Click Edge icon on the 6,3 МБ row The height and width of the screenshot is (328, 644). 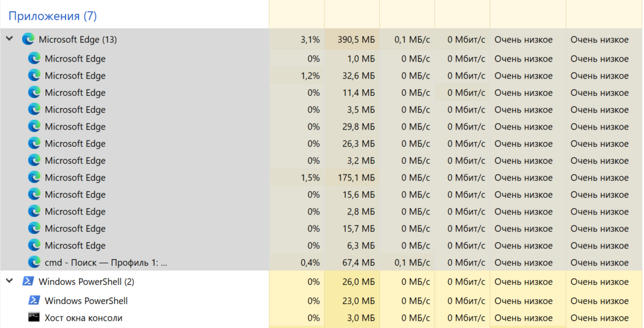[34, 245]
